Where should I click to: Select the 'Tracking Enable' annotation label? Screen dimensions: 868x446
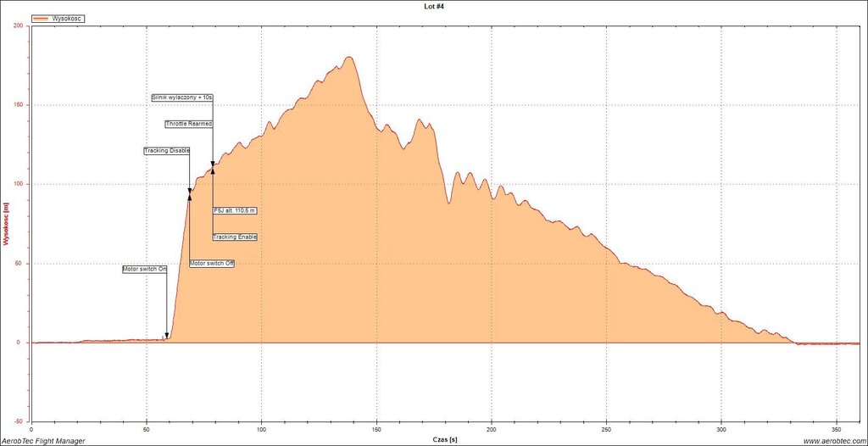[x=235, y=237]
